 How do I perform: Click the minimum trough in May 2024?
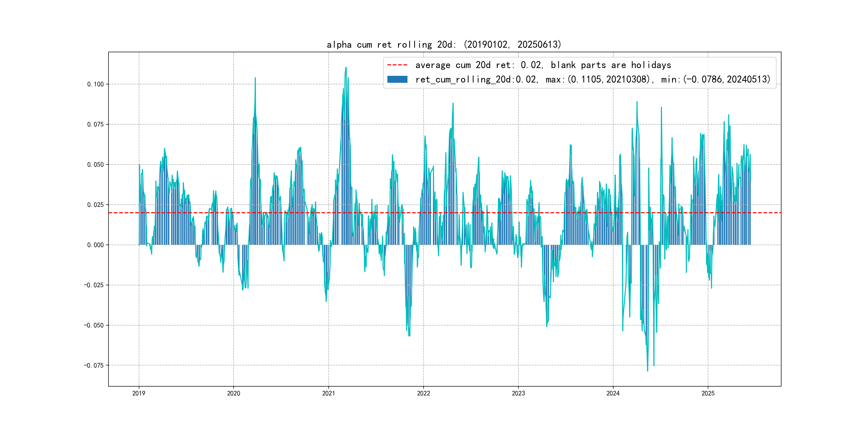coord(647,370)
